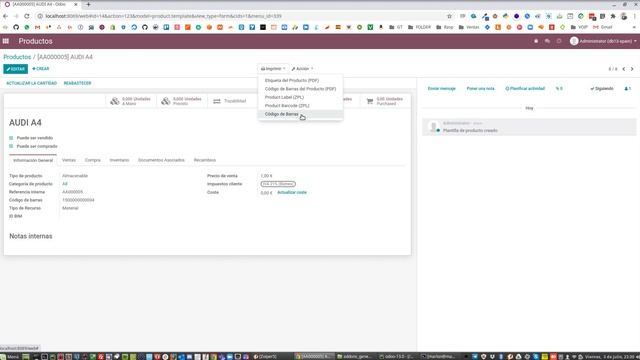This screenshot has height=360, width=640.
Task: Open the Odoo apps grid menu
Action: (6, 41)
